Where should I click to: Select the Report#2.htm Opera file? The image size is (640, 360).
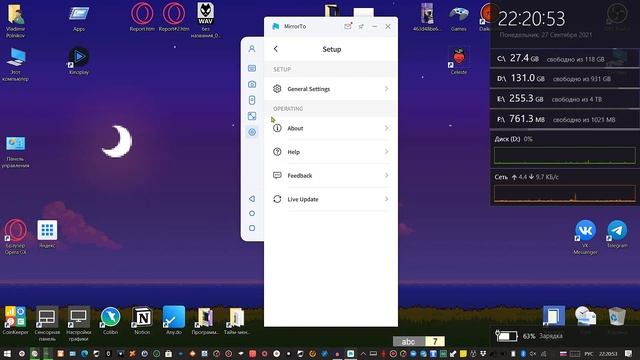[x=174, y=17]
